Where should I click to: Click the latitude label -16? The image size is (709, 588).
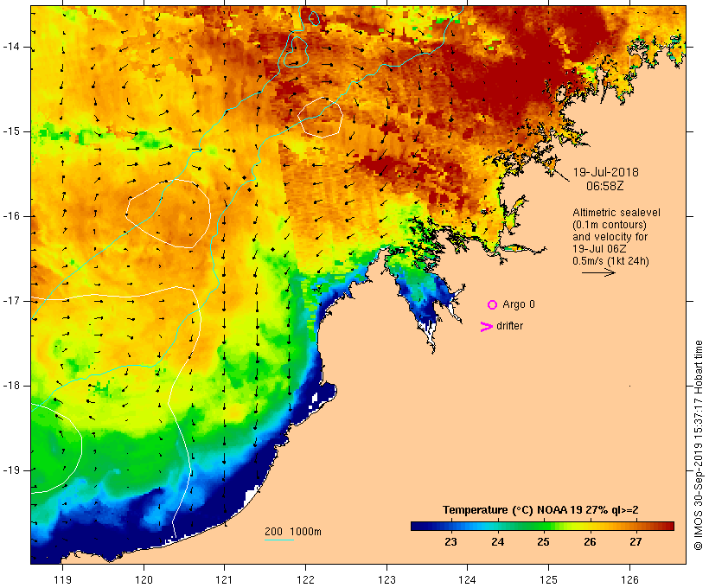[11, 216]
